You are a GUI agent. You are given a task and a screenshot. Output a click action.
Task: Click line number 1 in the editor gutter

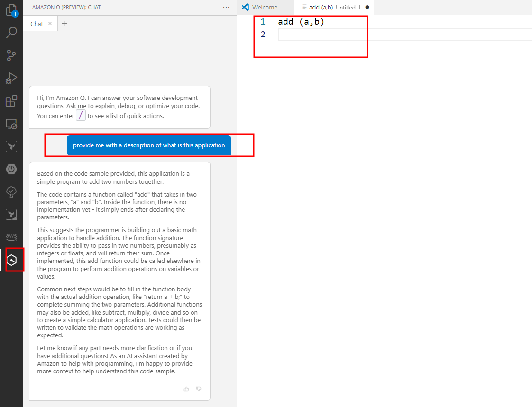(x=263, y=22)
